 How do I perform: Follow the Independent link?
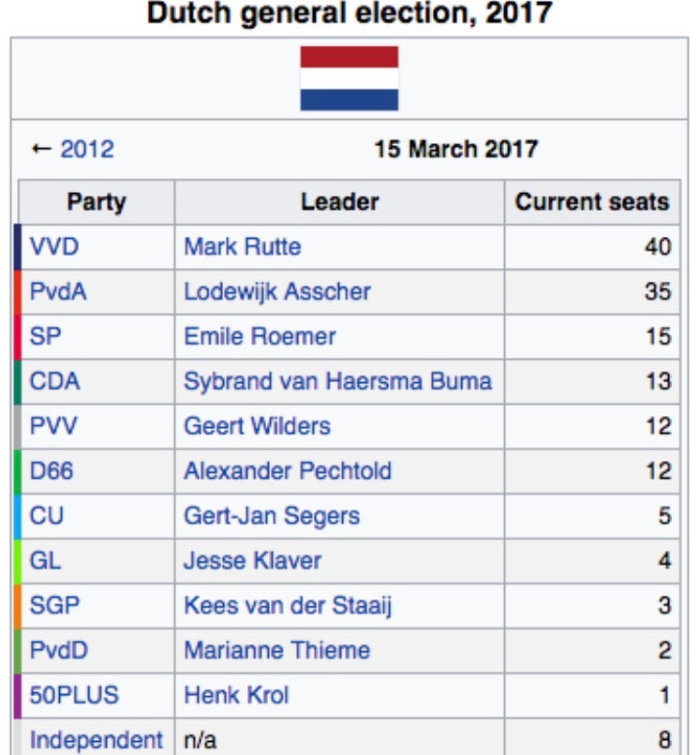tap(97, 740)
